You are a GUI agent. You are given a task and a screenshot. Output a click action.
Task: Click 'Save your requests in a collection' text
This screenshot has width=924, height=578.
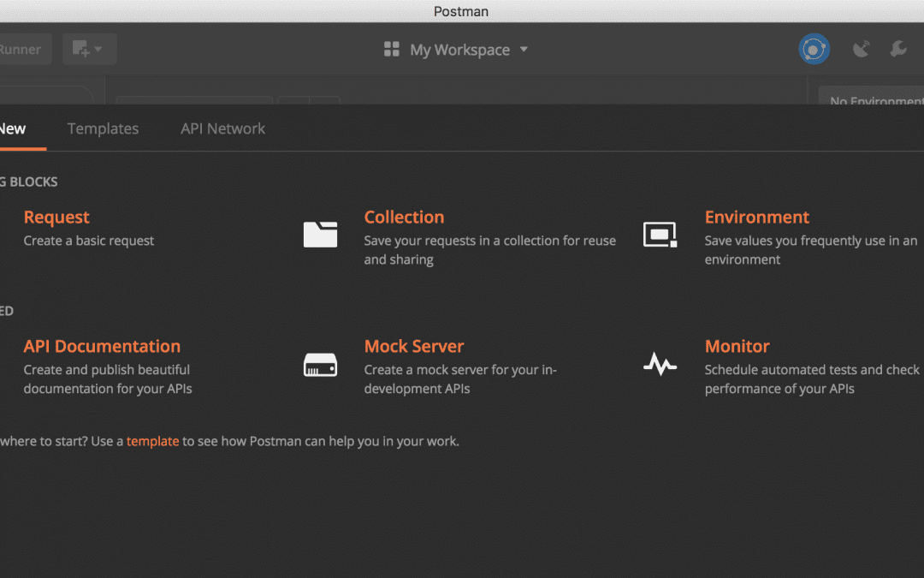point(489,250)
